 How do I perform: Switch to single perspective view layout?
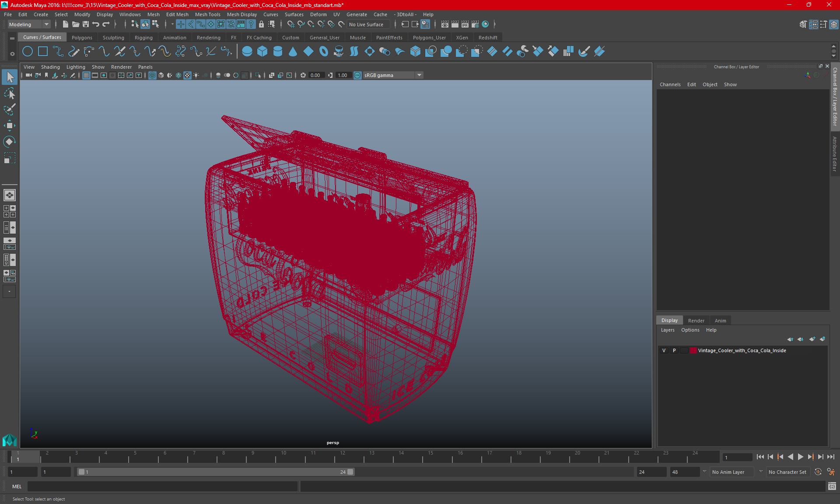pos(10,195)
